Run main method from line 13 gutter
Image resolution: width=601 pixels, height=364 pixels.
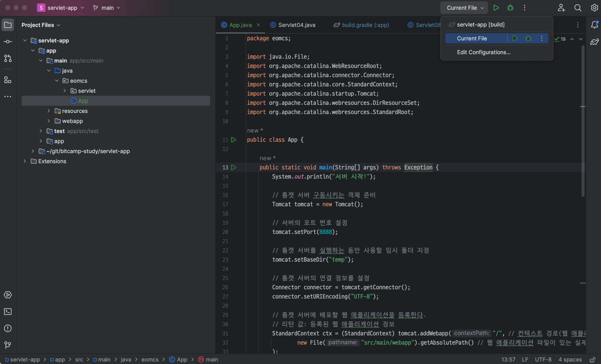(234, 167)
